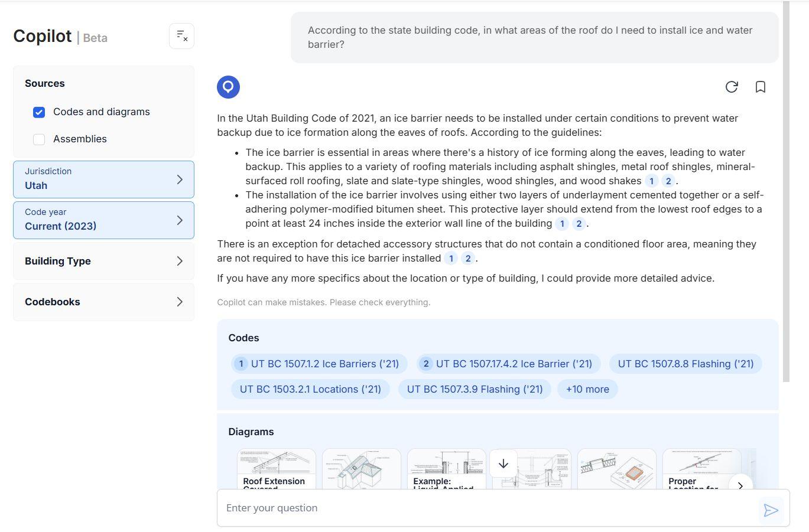Click the Codes section heading
The height and width of the screenshot is (532, 809).
point(243,338)
